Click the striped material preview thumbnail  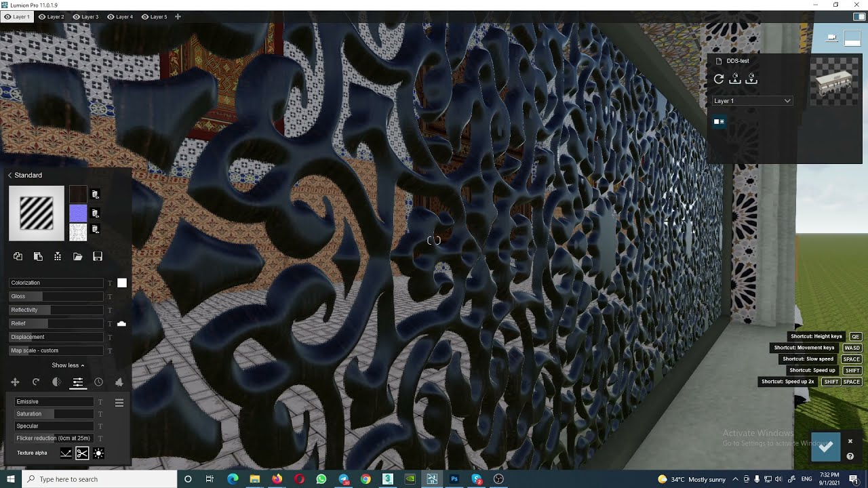[37, 213]
